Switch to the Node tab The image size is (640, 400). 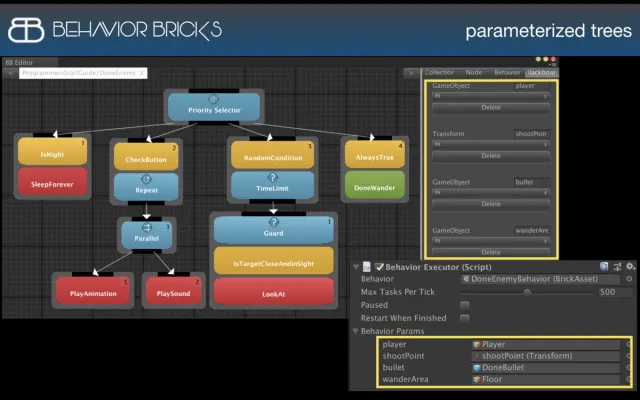tap(473, 72)
